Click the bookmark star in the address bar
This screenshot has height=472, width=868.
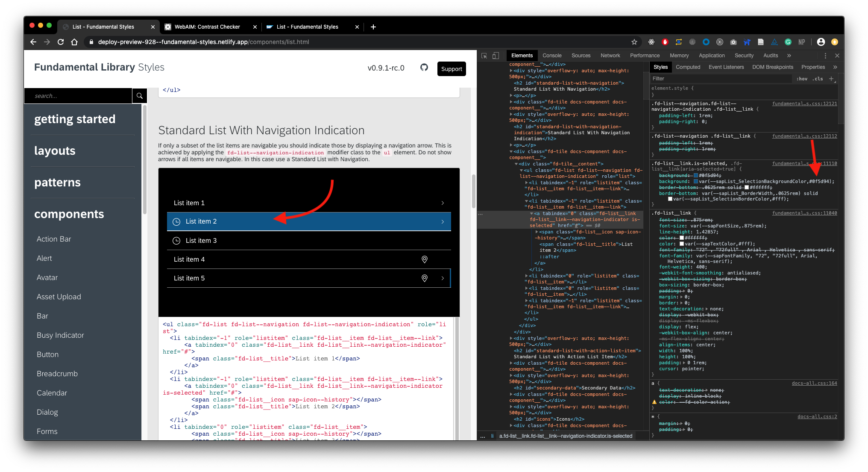(x=635, y=42)
